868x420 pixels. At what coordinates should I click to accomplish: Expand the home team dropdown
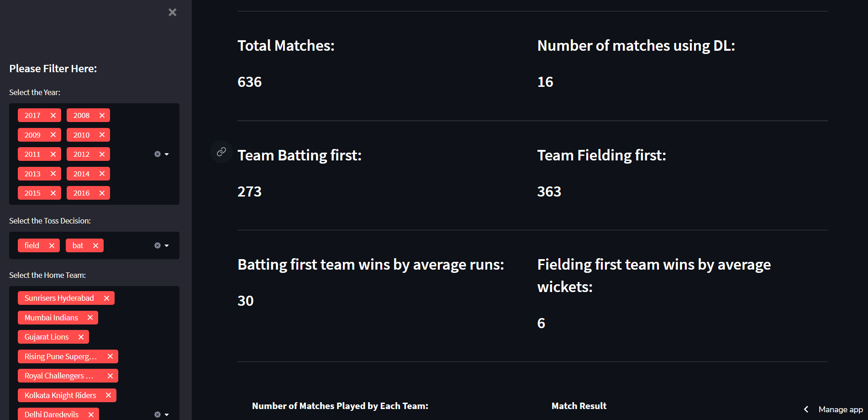(166, 414)
